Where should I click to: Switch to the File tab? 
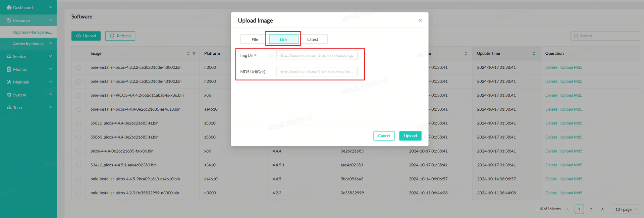pyautogui.click(x=255, y=40)
